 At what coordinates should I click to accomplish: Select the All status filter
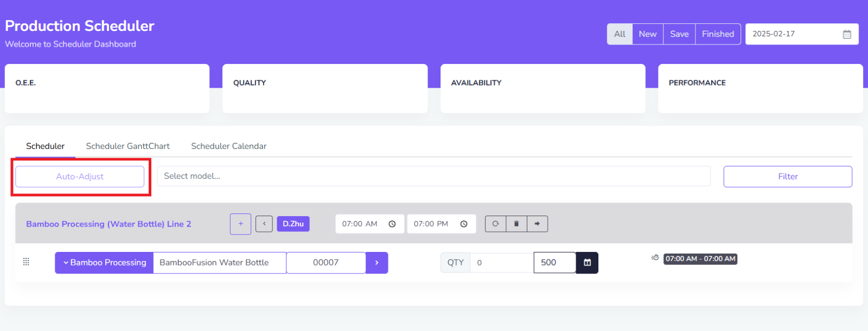click(x=620, y=34)
